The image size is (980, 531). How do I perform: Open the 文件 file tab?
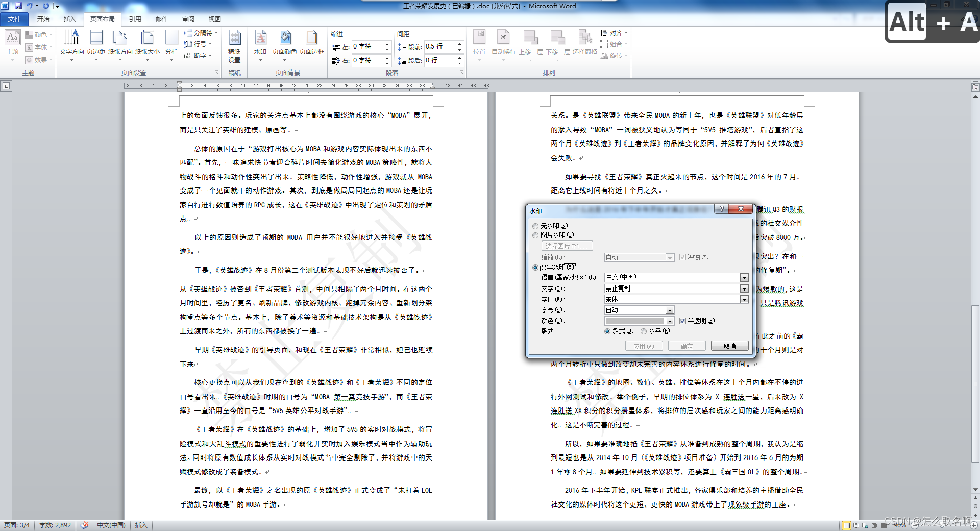tap(14, 19)
